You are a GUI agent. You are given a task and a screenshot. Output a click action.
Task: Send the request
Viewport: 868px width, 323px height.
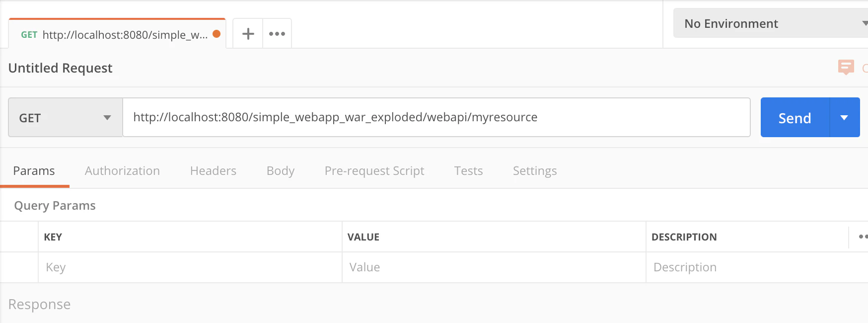coord(795,117)
